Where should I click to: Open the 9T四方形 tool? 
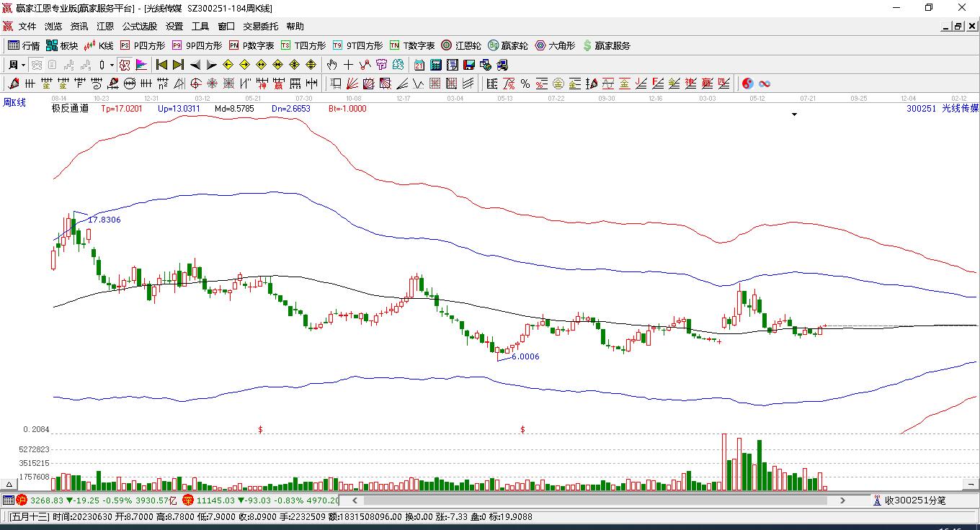[x=357, y=45]
